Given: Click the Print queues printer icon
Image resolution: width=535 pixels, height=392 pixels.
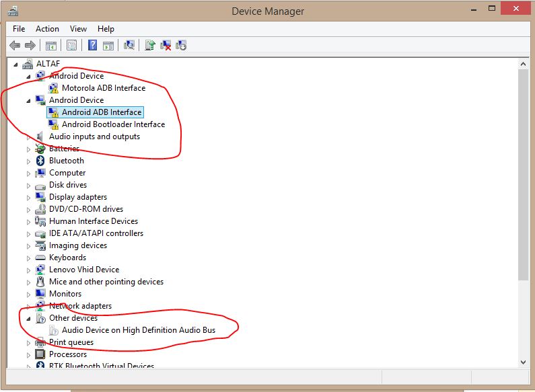Looking at the screenshot, I should pyautogui.click(x=40, y=342).
